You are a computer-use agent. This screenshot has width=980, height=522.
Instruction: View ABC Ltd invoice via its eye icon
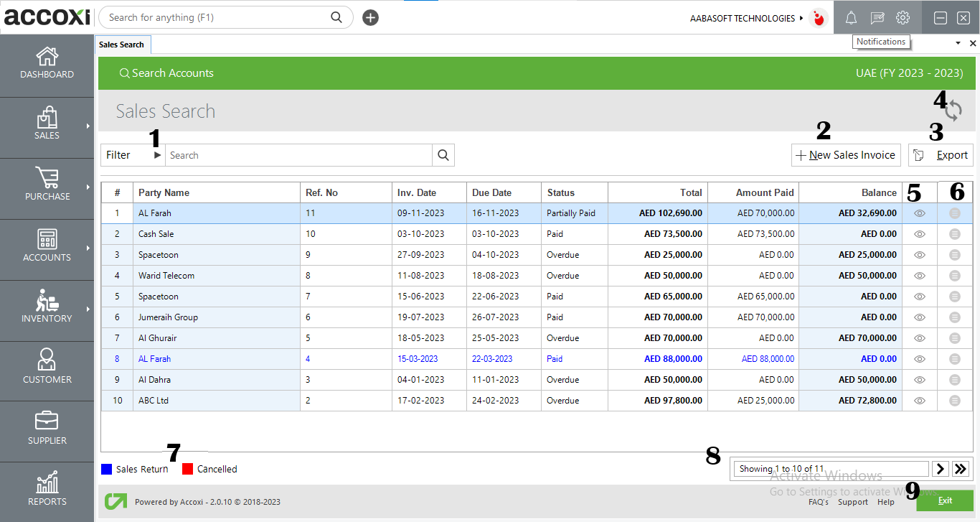(919, 400)
